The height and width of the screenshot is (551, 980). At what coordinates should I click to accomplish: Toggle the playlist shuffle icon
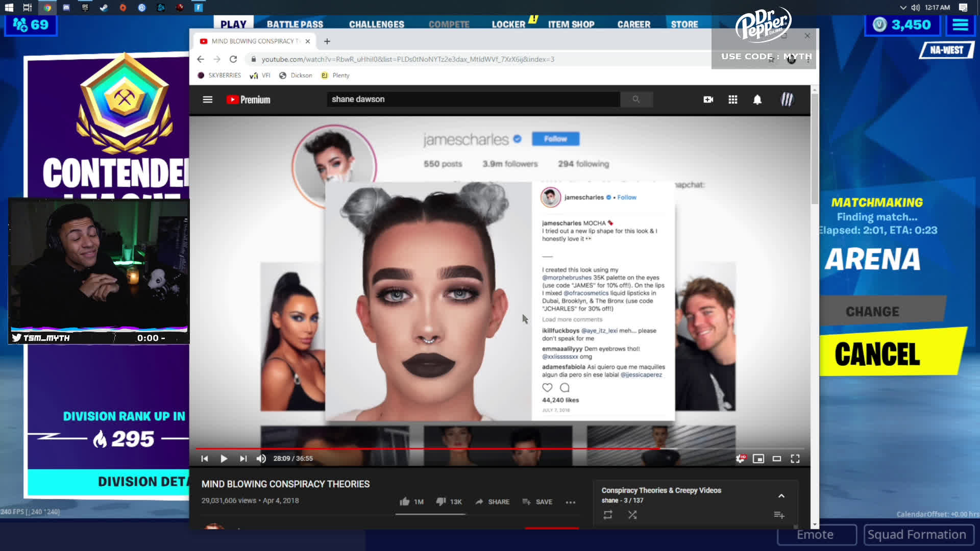click(632, 515)
